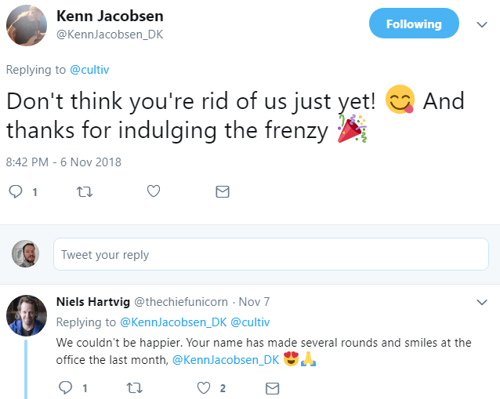Image resolution: width=500 pixels, height=399 pixels.
Task: Like Kenn Jacobsen's tweet with the heart
Action: coord(153,191)
